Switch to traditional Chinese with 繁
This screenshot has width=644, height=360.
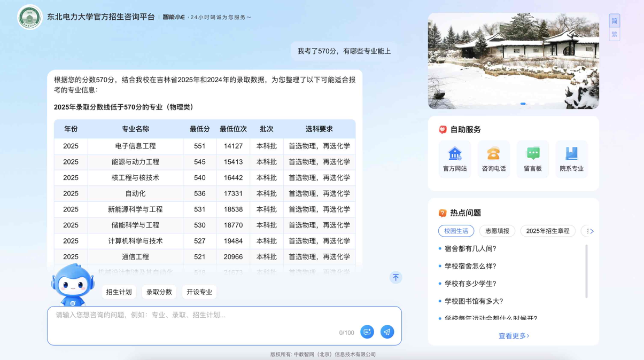614,34
